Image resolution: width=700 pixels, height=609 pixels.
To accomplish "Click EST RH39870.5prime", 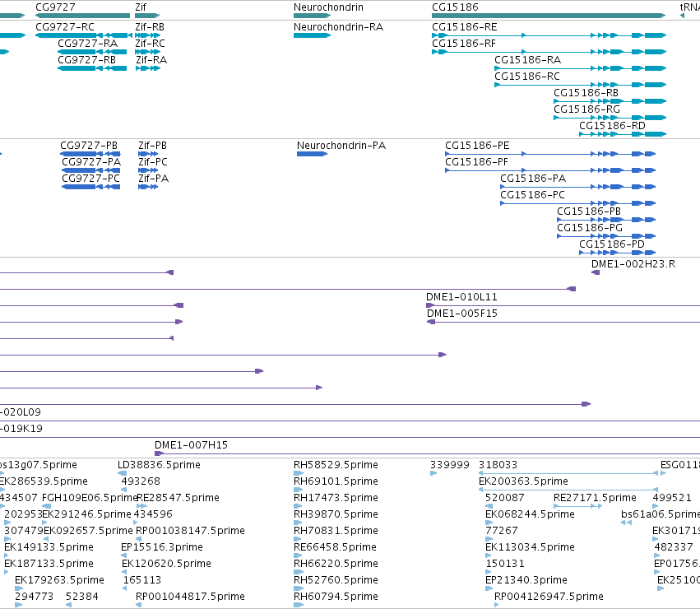I will [336, 514].
